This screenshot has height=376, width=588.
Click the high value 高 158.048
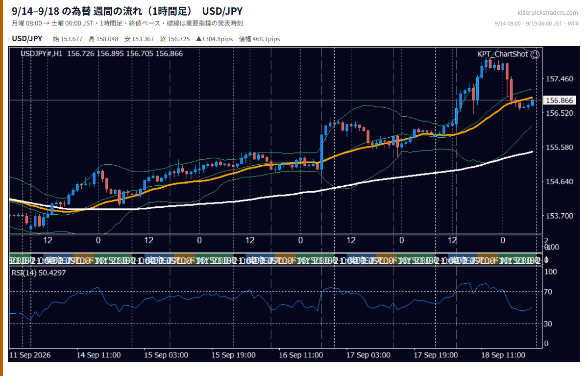click(103, 39)
